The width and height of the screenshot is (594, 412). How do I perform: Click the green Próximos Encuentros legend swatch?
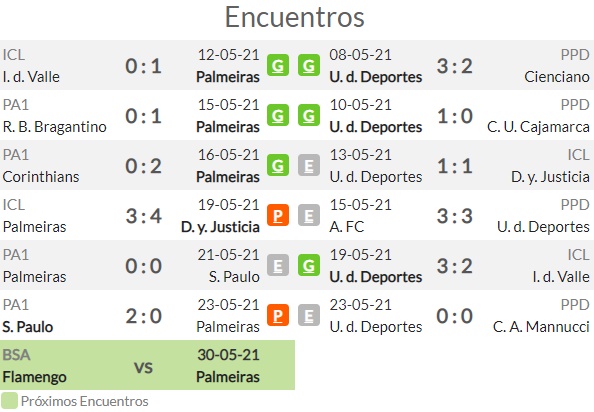(x=9, y=401)
